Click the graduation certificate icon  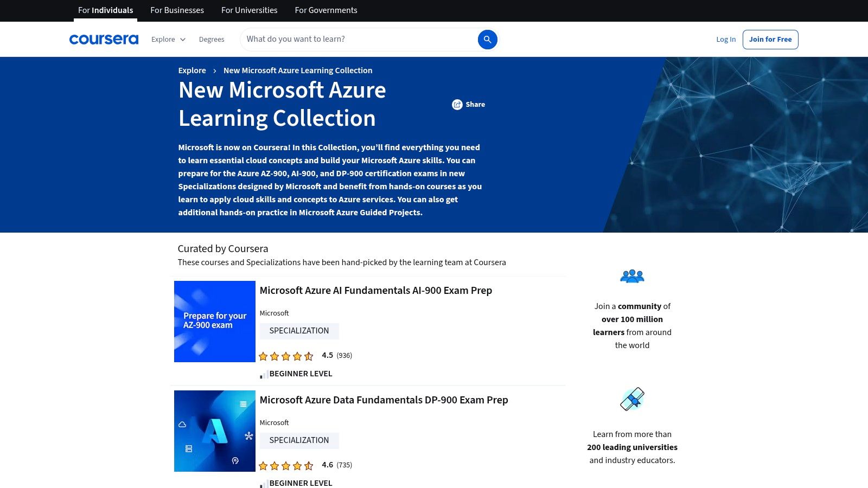(x=631, y=399)
